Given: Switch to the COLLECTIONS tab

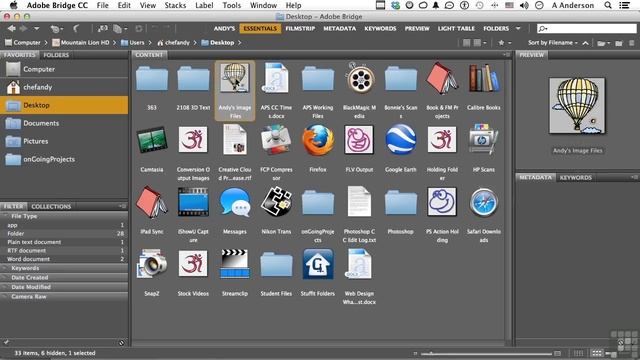Looking at the screenshot, I should (51, 207).
